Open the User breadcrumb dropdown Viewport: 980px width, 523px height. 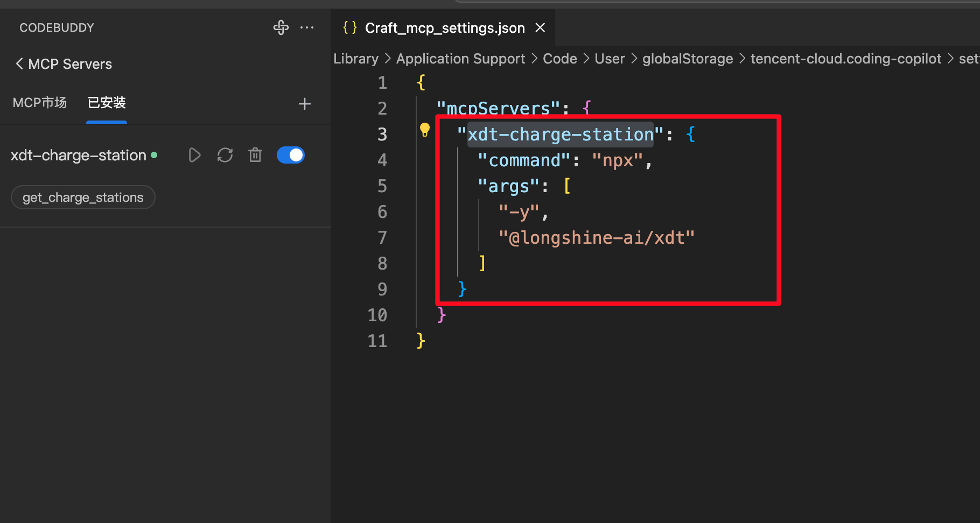click(x=609, y=58)
